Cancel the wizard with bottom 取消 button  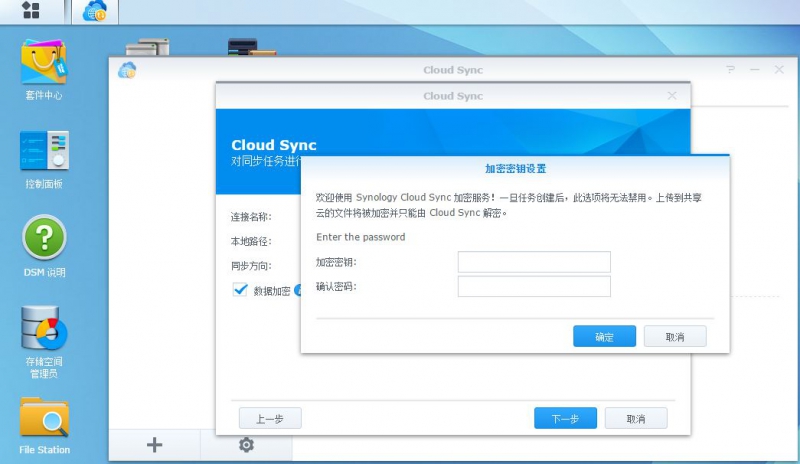[x=635, y=418]
